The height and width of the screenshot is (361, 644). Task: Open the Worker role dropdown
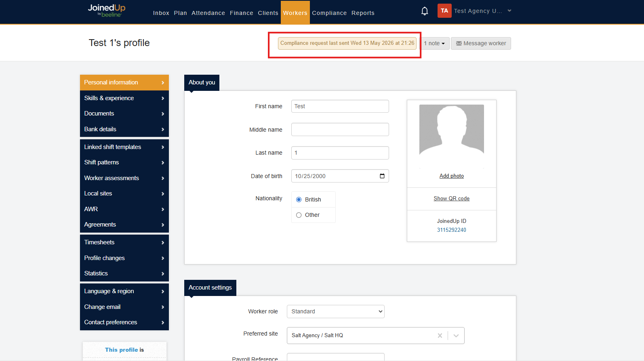click(x=336, y=311)
